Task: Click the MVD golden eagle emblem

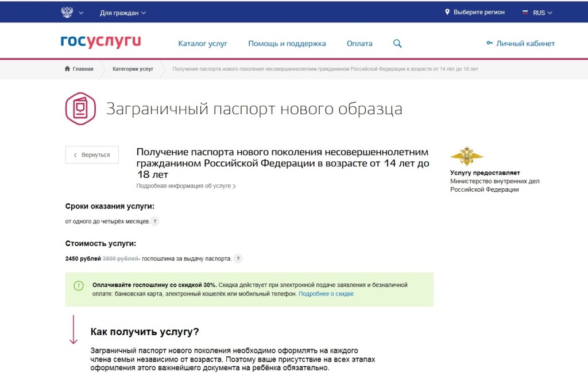Action: [466, 156]
